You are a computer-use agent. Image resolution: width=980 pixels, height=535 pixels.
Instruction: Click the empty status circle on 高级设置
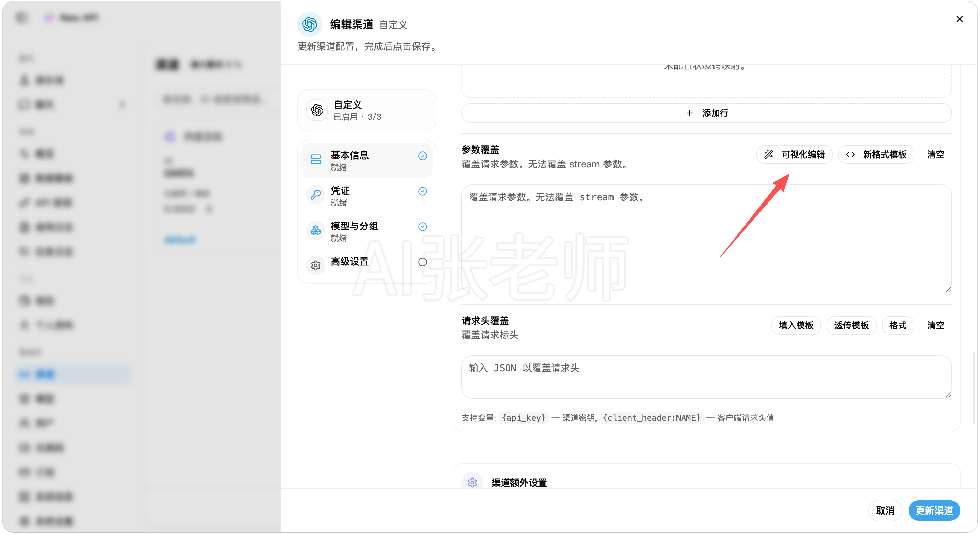pos(422,262)
